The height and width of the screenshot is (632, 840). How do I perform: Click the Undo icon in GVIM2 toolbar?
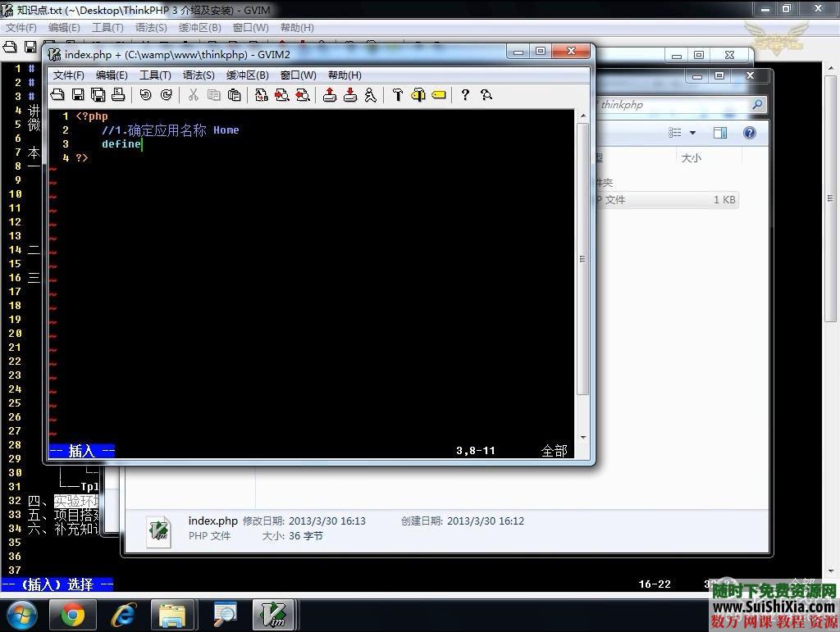point(145,95)
